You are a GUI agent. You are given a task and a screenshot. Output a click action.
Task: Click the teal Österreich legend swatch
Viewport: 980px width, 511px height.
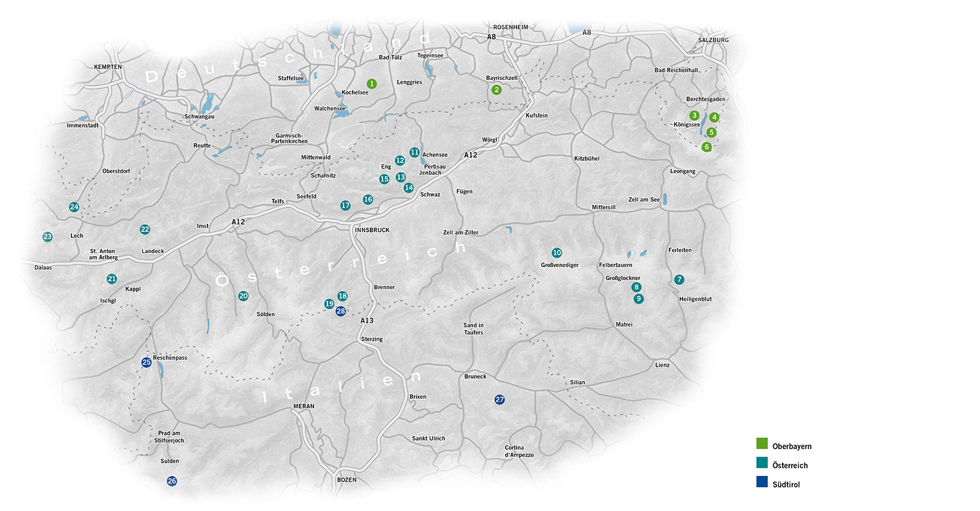tap(762, 463)
